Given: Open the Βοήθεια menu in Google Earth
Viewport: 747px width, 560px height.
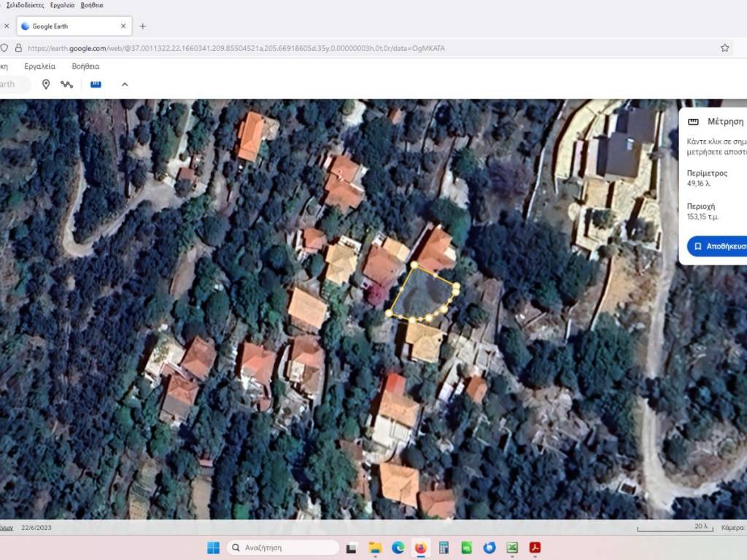Looking at the screenshot, I should (85, 66).
